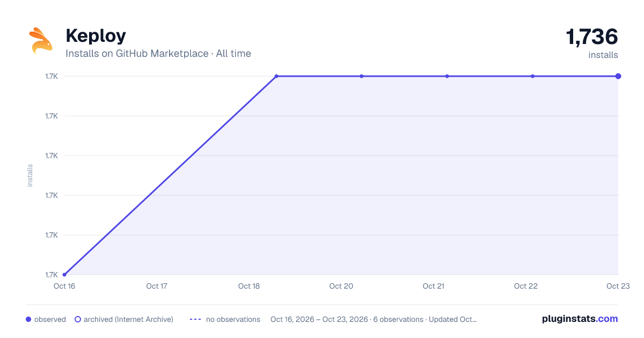Image resolution: width=644 pixels, height=338 pixels.
Task: Click the Oct 20 x-axis label
Action: click(341, 286)
